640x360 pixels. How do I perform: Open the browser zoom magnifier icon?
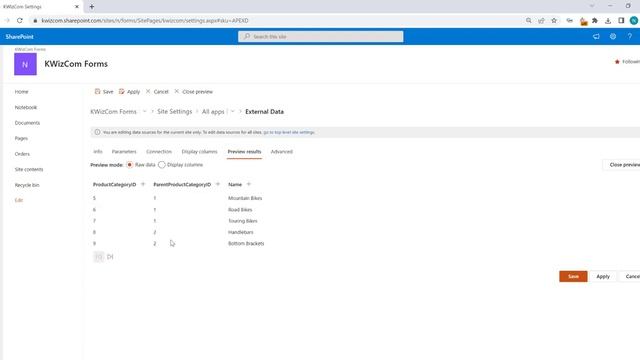pyautogui.click(x=529, y=20)
